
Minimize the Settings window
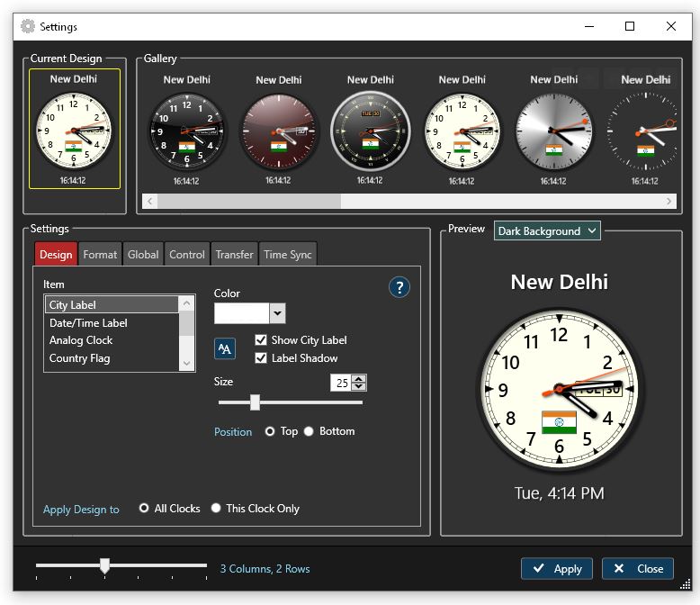589,26
